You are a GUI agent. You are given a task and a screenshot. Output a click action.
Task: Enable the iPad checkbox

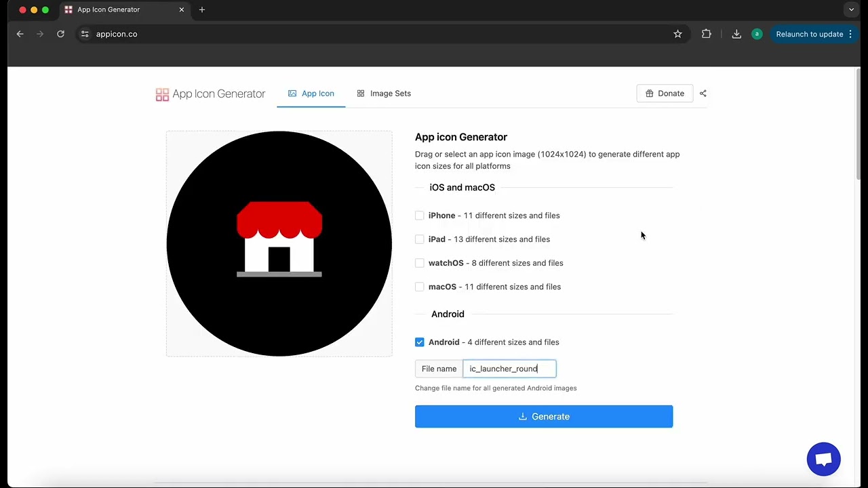point(420,239)
